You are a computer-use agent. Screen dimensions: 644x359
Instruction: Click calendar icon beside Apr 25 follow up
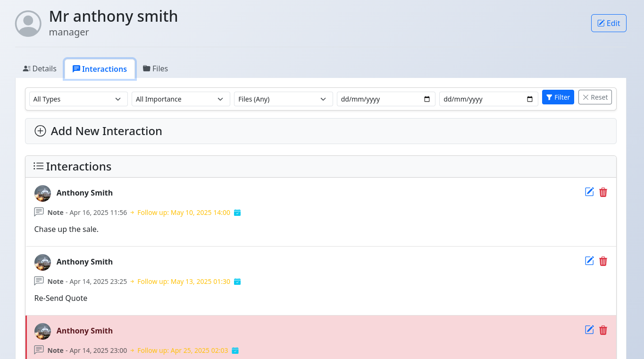[x=235, y=350]
